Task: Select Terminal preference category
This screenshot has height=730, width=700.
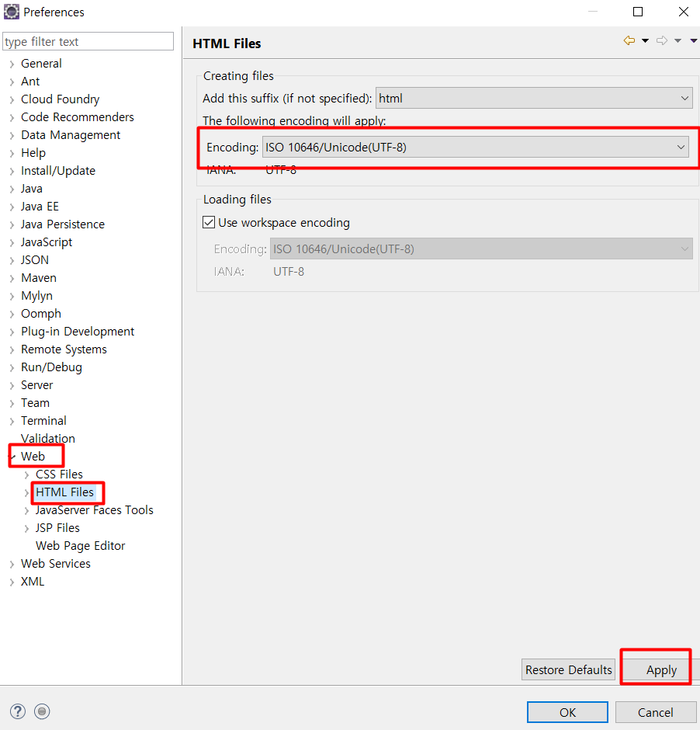Action: pos(43,421)
